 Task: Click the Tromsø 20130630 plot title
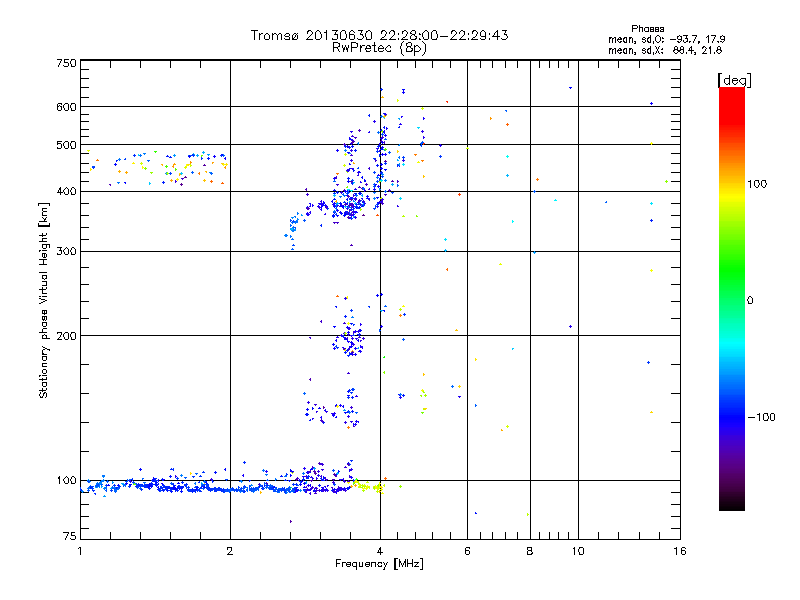(x=379, y=35)
